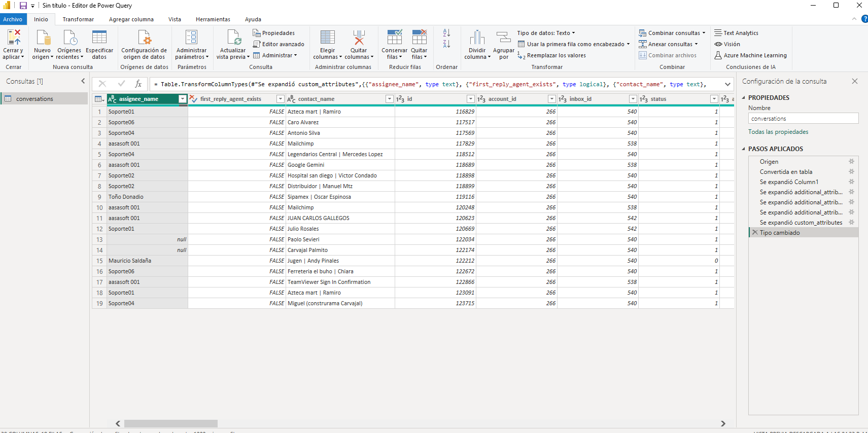Image resolution: width=868 pixels, height=433 pixels.
Task: Collapse the PASOS APLICADOS section
Action: click(x=744, y=149)
